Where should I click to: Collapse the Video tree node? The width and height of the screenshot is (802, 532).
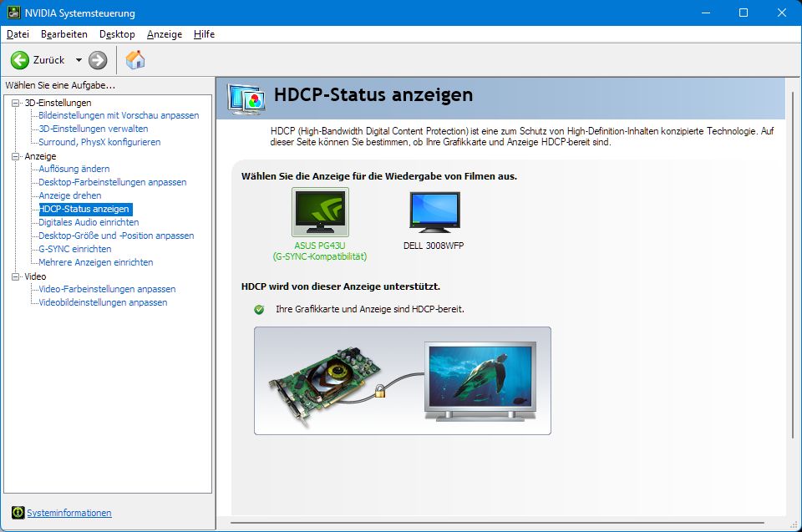coord(15,276)
